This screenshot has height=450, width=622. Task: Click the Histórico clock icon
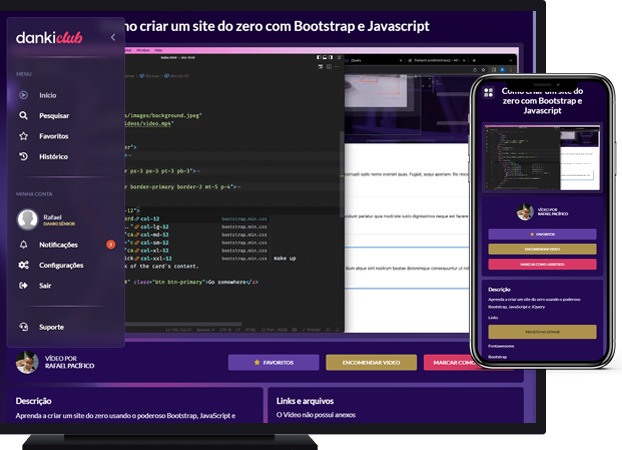click(x=23, y=156)
